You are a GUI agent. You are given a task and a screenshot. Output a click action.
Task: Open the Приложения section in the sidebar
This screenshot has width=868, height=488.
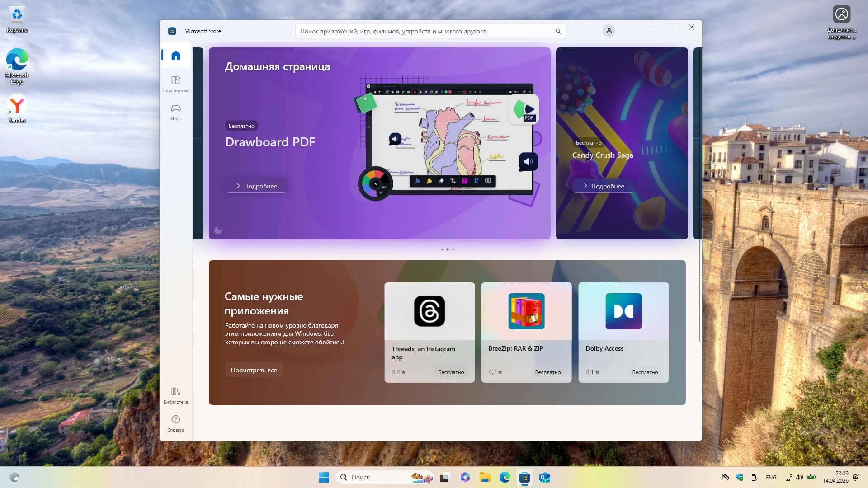tap(176, 84)
